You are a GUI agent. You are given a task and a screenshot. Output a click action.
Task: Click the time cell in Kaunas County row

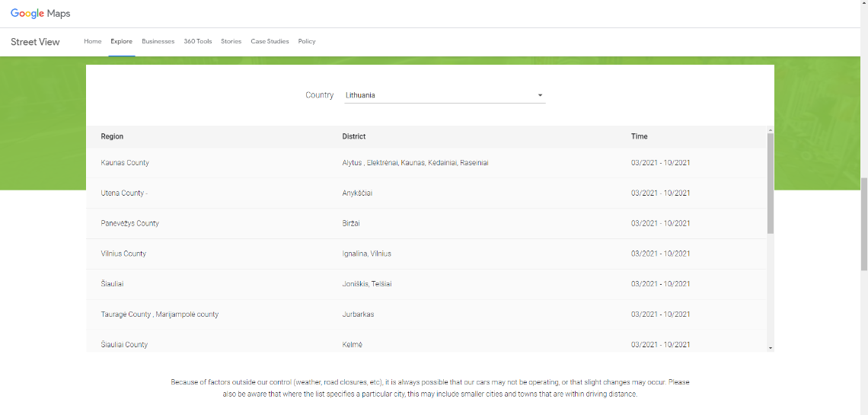(x=660, y=163)
